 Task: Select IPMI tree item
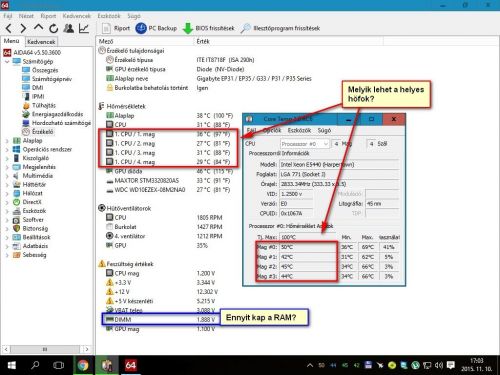point(33,96)
